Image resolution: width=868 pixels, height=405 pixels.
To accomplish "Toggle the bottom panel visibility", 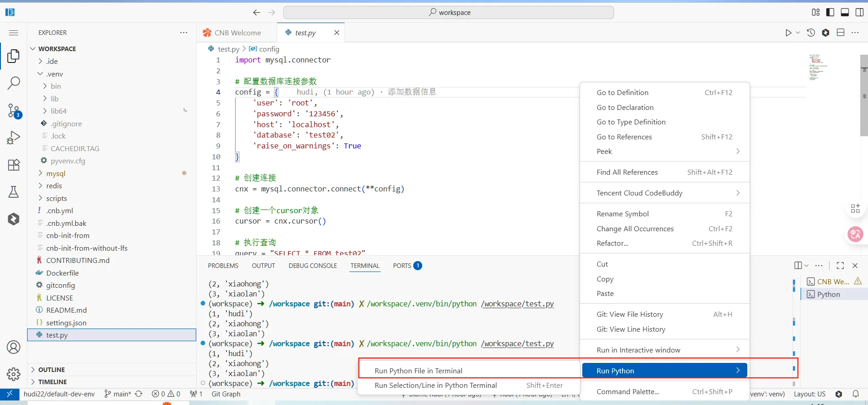I will pyautogui.click(x=844, y=12).
